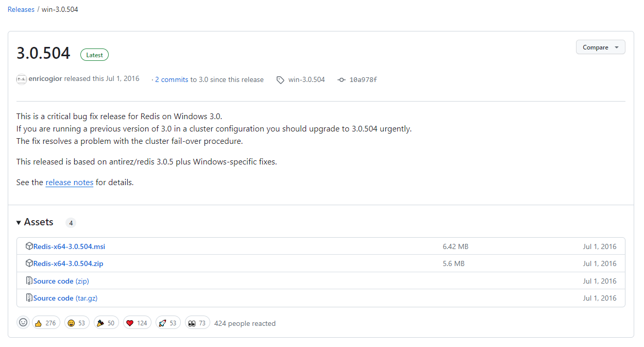Image resolution: width=644 pixels, height=347 pixels.
Task: Click the 424 people reacted text
Action: [245, 323]
